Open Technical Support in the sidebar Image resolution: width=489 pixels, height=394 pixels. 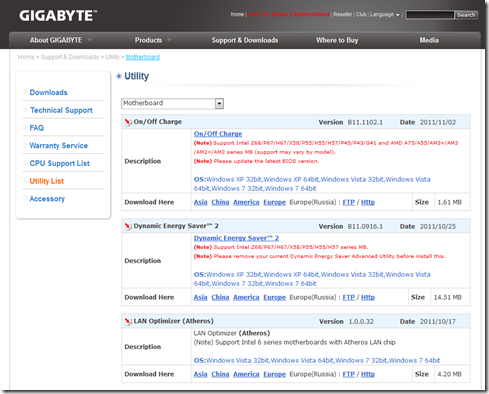tap(61, 110)
